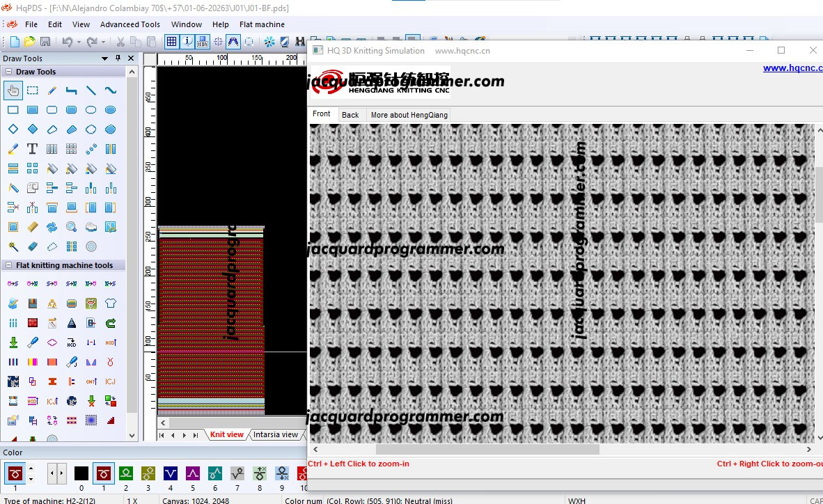Collapse the Flat knitting machine tools section
The image size is (823, 504).
8,265
